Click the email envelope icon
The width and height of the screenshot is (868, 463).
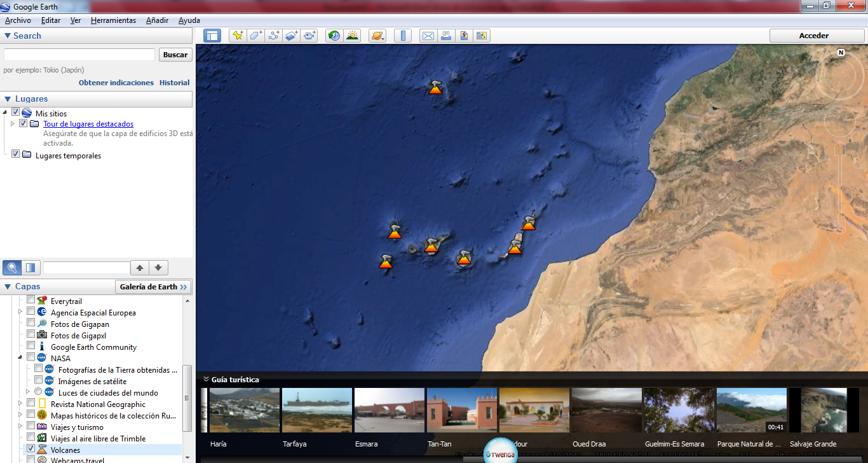pos(428,36)
